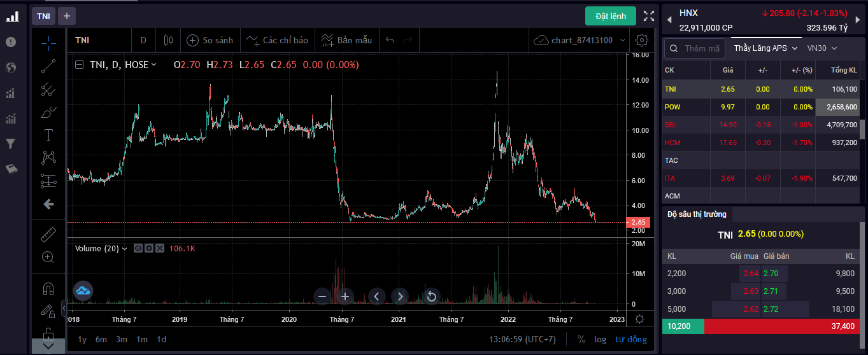The image size is (868, 355).
Task: Collapse the TNI legend with minus box
Action: pyautogui.click(x=79, y=64)
